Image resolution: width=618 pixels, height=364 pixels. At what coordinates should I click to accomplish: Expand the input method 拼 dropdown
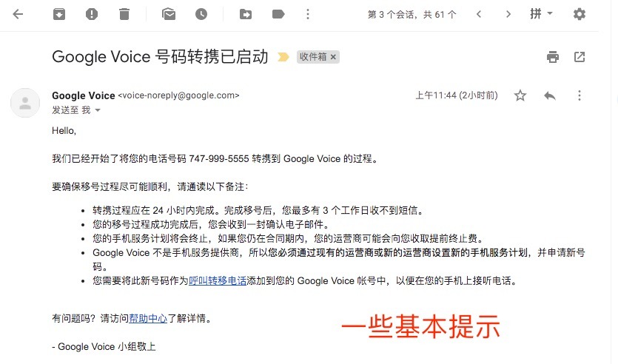tap(541, 14)
